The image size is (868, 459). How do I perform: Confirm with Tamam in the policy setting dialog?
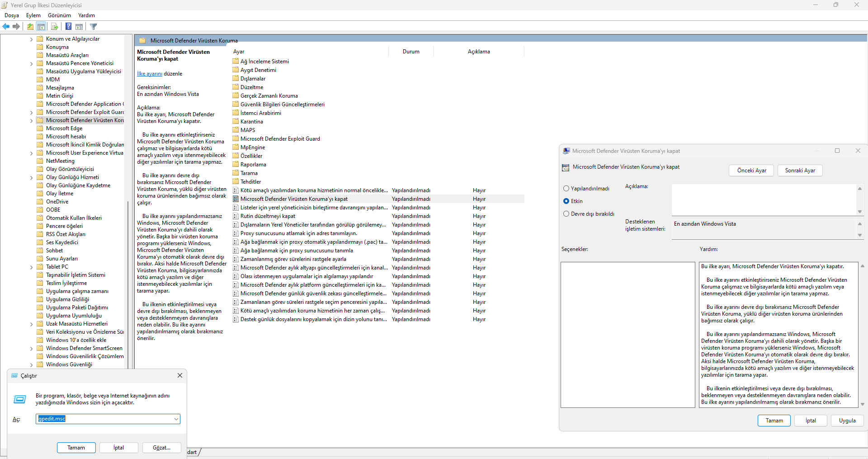(774, 421)
